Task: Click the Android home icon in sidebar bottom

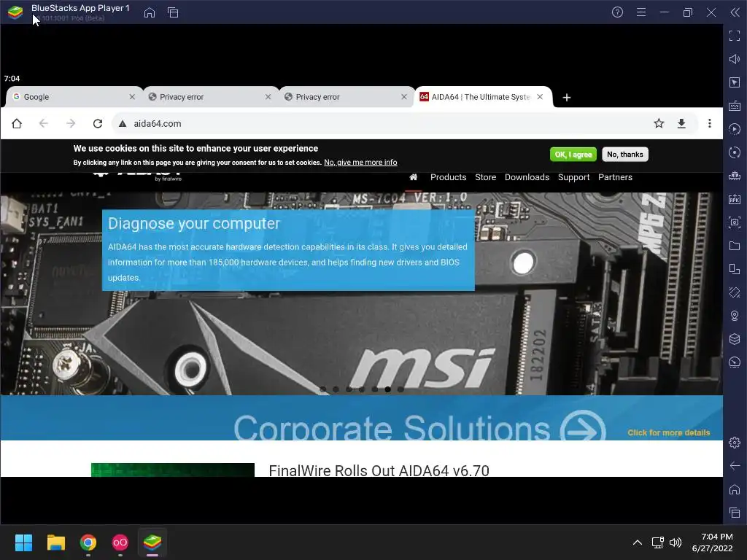Action: pyautogui.click(x=734, y=489)
